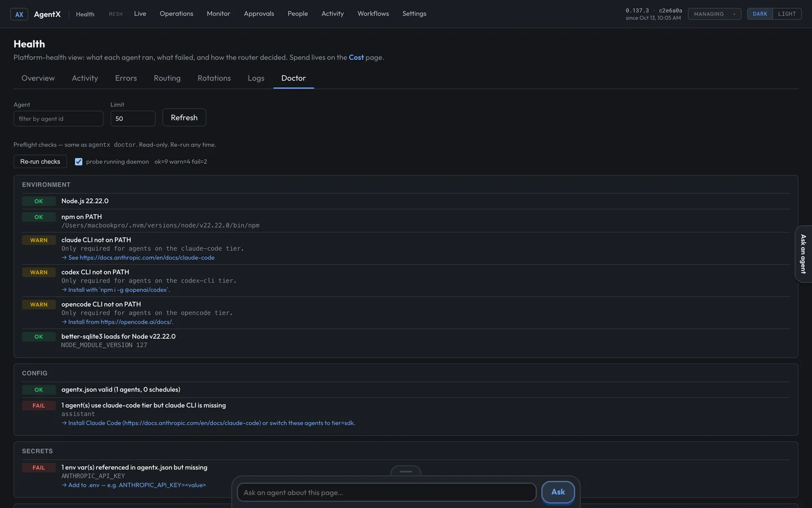Click the ENVIRONMENT section header

point(46,185)
